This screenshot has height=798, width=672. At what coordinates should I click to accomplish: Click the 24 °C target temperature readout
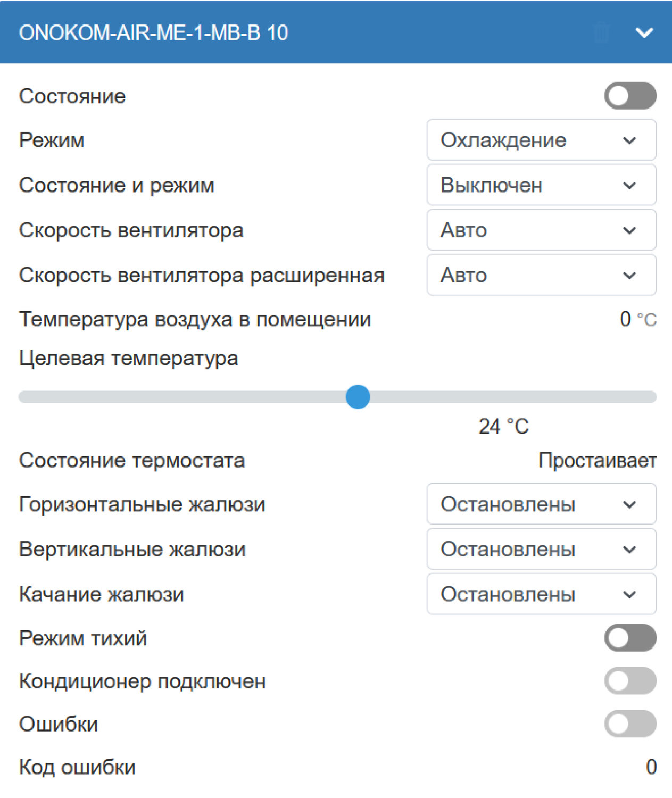[503, 426]
